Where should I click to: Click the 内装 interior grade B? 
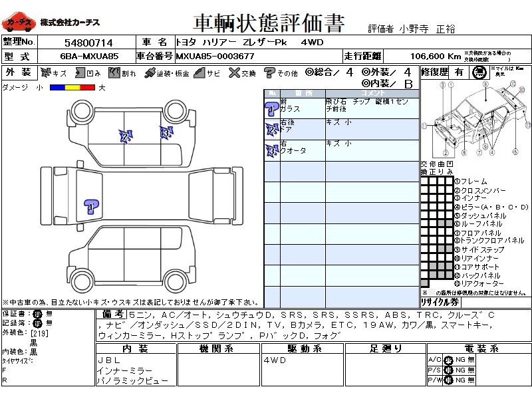408,84
